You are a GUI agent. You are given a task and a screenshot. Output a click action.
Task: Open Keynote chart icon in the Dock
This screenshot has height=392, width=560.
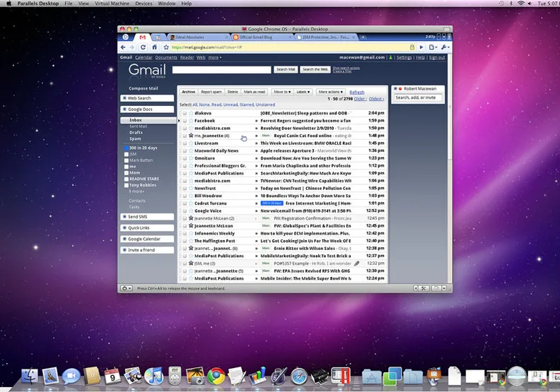click(258, 376)
